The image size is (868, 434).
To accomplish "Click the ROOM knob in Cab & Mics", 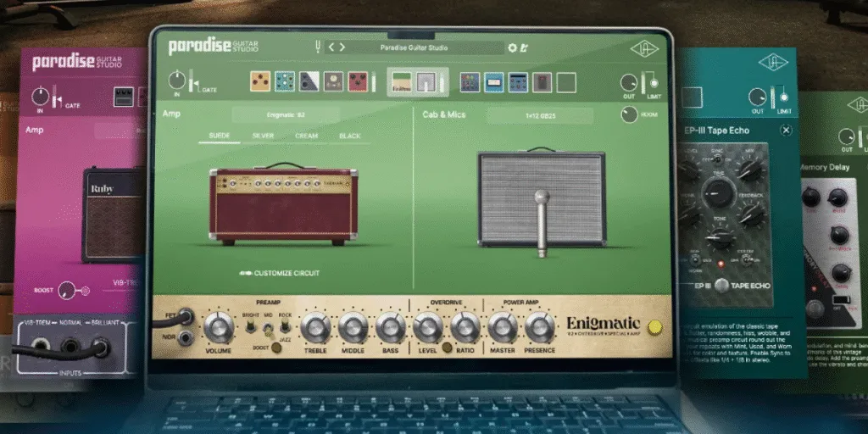I will 629,114.
